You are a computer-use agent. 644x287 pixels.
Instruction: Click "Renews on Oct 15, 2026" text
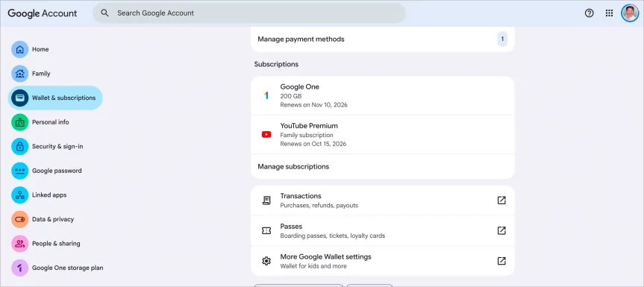click(x=313, y=144)
